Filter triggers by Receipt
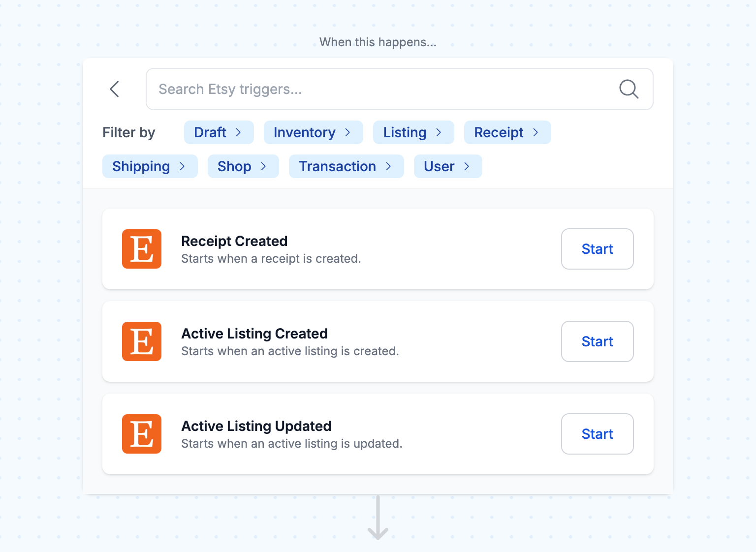The height and width of the screenshot is (552, 756). point(507,132)
